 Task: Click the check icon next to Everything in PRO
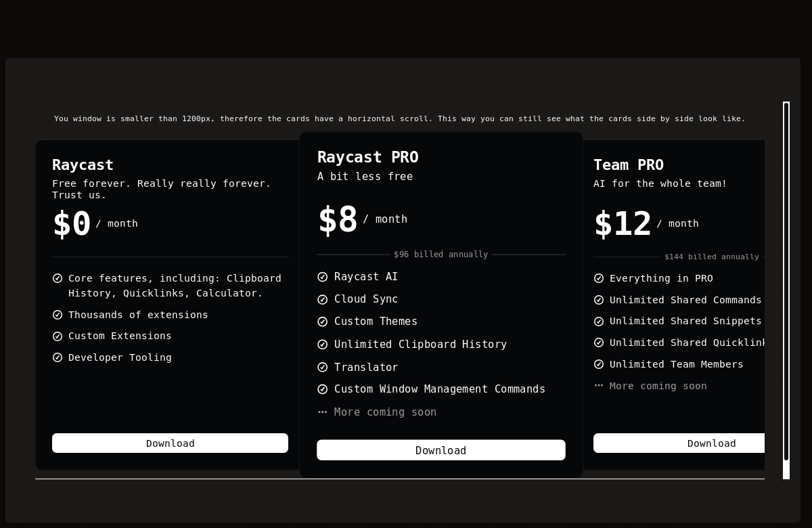point(599,278)
